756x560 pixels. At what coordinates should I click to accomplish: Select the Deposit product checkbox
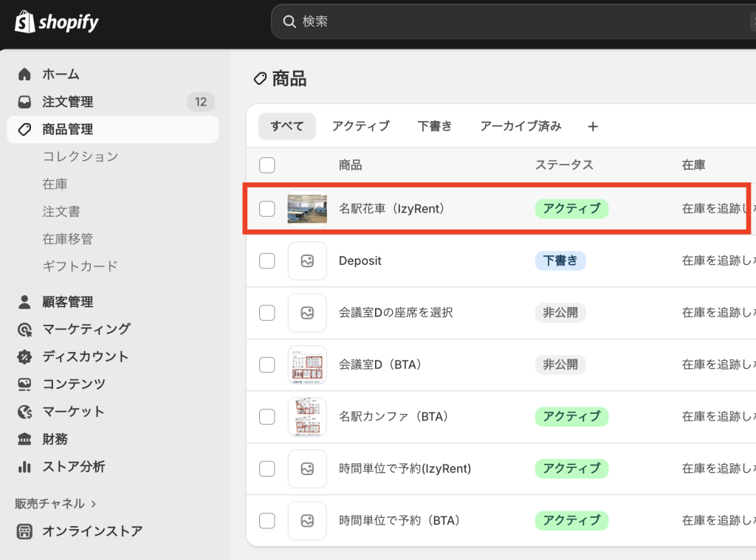pyautogui.click(x=267, y=260)
